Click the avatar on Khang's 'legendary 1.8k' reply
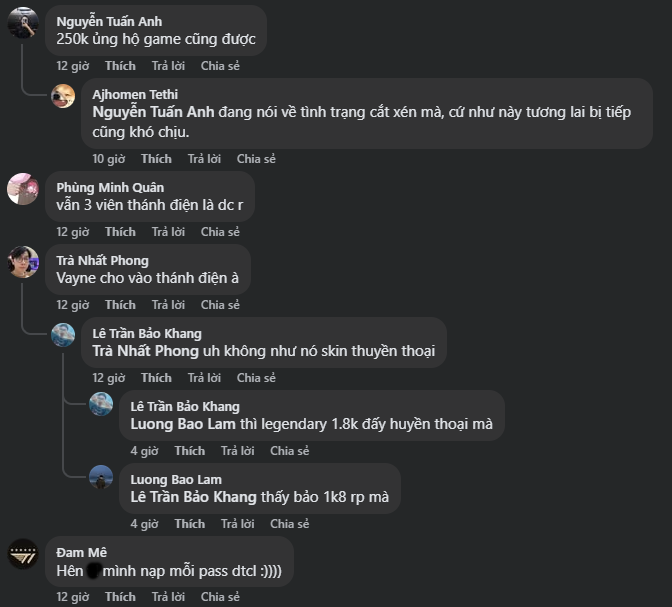Image resolution: width=672 pixels, height=607 pixels. pos(101,404)
